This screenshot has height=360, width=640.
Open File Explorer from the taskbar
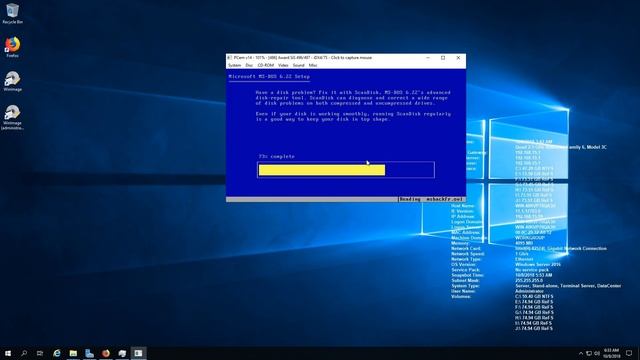73,353
